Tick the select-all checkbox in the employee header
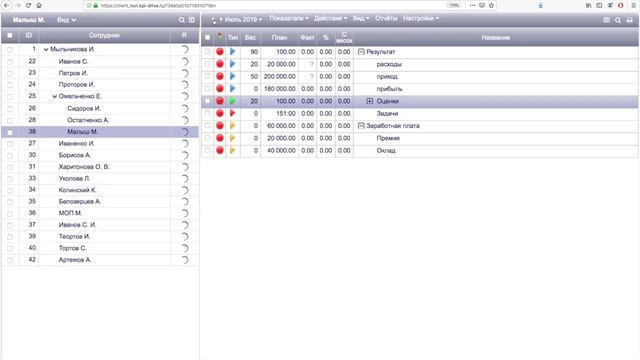640x360 pixels. click(10, 36)
